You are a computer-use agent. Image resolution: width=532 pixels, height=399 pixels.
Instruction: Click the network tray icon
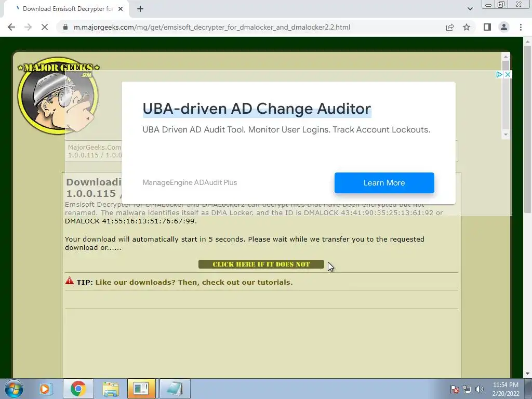tap(467, 389)
